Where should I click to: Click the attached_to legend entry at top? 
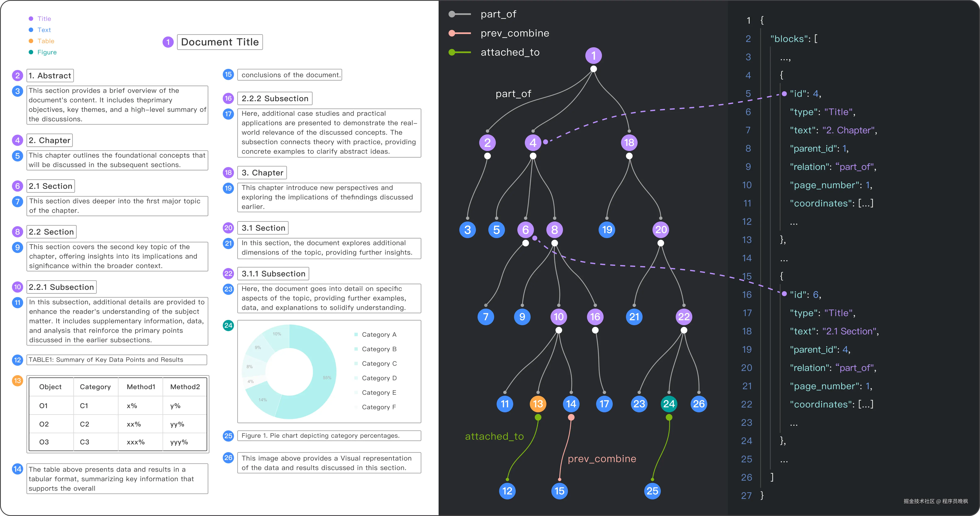click(510, 52)
